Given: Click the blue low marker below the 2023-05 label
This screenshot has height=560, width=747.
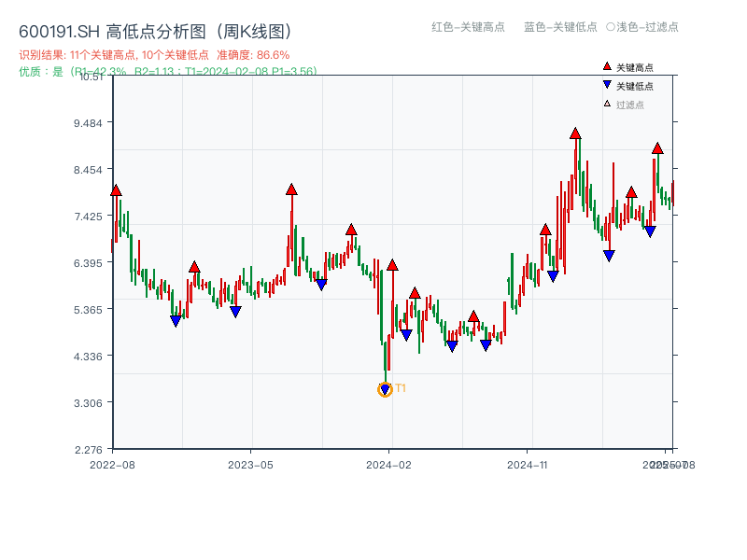Looking at the screenshot, I should click(234, 311).
